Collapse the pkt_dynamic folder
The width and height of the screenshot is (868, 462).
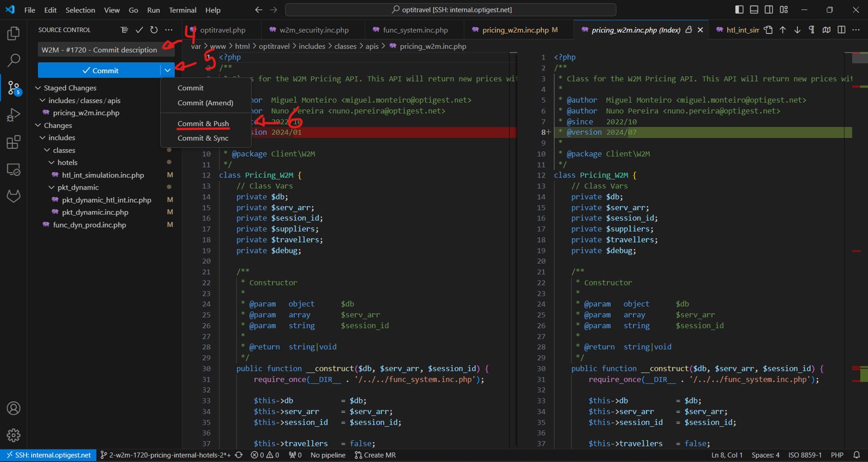pos(51,187)
